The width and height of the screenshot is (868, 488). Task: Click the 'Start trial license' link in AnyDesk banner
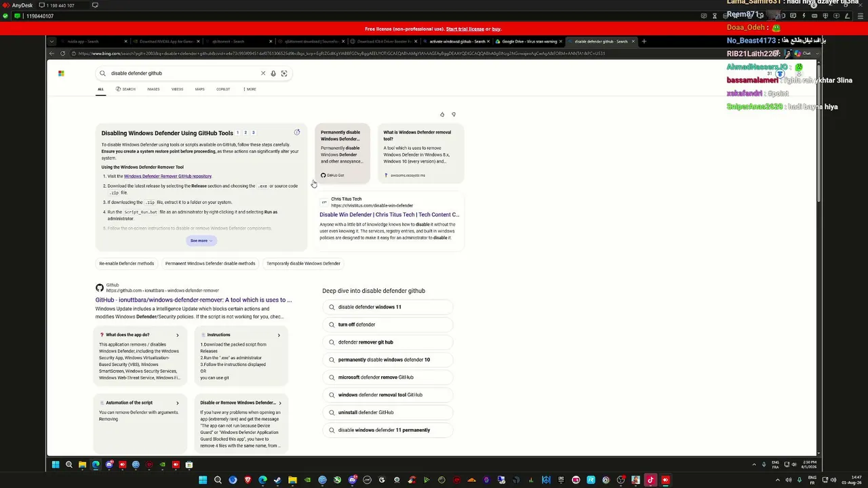[x=465, y=29]
